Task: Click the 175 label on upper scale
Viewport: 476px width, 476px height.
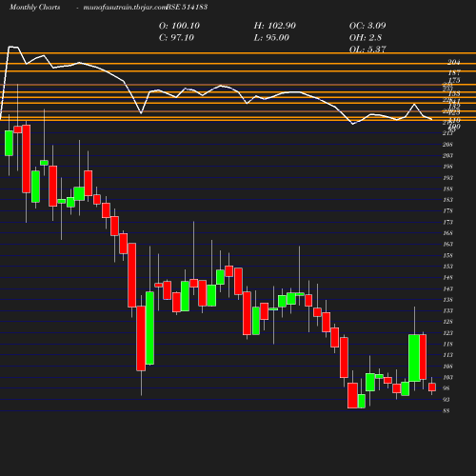Action: [454, 80]
